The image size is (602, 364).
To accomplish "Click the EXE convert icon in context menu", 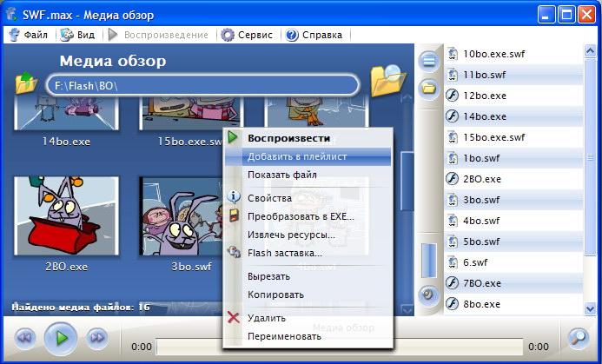I will [234, 215].
